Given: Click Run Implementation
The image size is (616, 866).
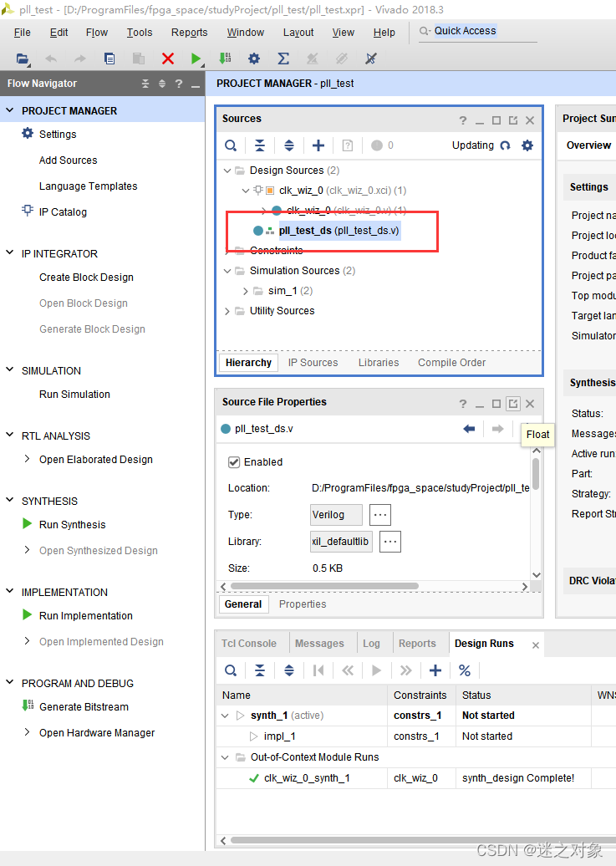Looking at the screenshot, I should point(85,616).
